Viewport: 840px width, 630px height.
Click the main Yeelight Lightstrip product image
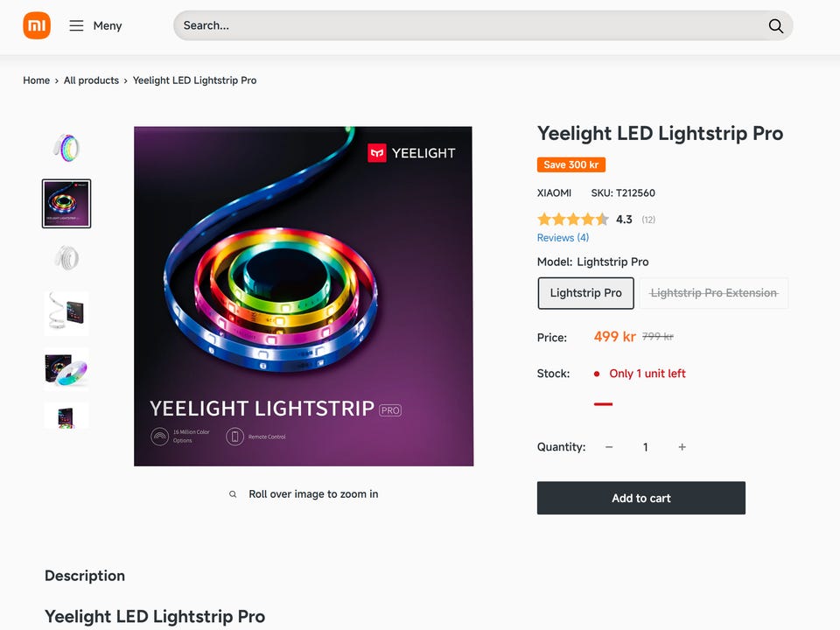pyautogui.click(x=303, y=296)
